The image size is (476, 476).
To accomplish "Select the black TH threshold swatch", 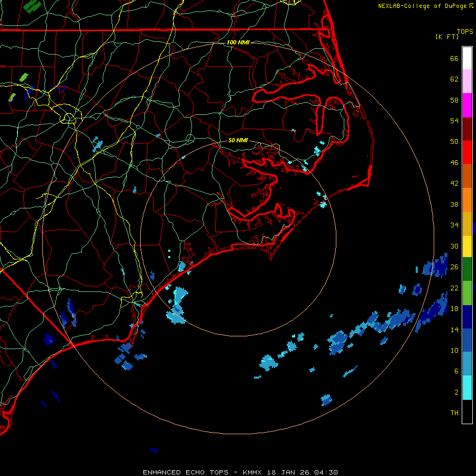I will pos(467,411).
